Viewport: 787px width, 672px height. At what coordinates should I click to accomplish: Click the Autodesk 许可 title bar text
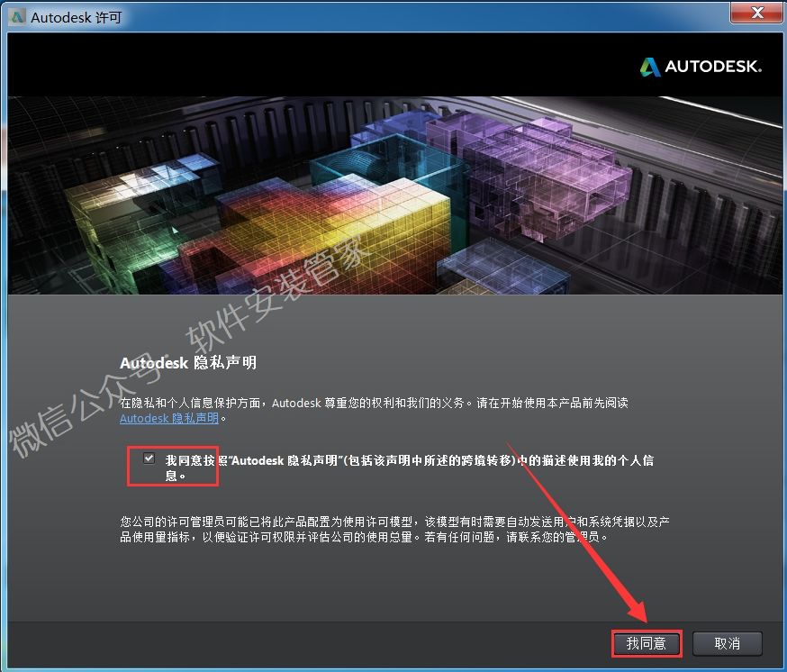tap(76, 17)
